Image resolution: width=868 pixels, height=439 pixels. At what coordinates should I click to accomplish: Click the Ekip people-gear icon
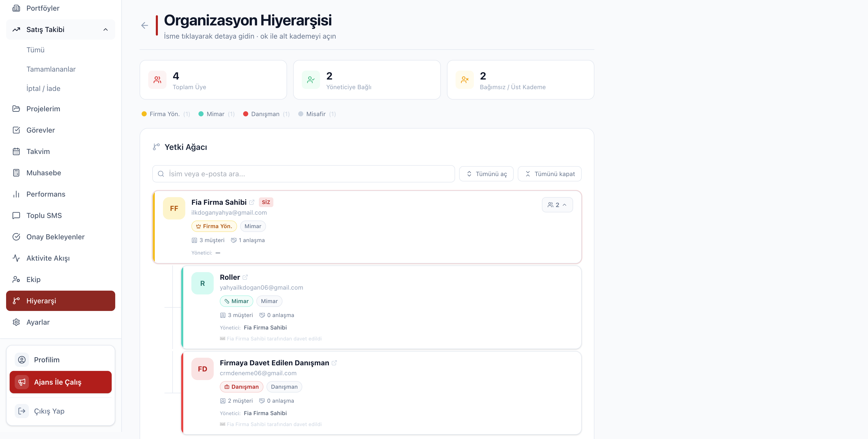16,279
